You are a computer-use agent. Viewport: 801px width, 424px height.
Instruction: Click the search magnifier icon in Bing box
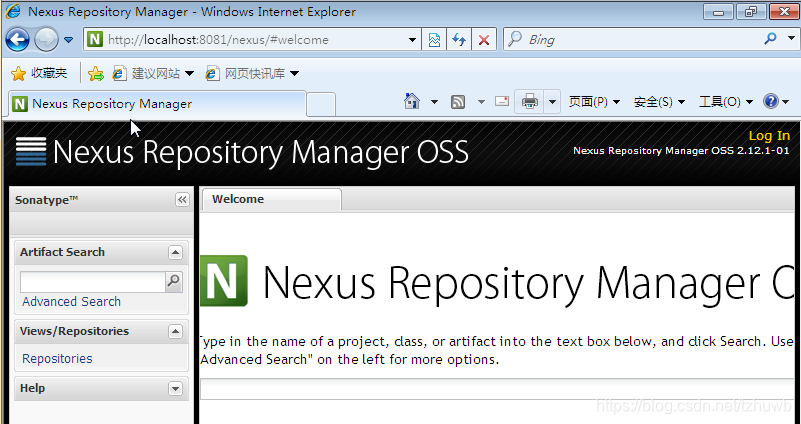(770, 38)
